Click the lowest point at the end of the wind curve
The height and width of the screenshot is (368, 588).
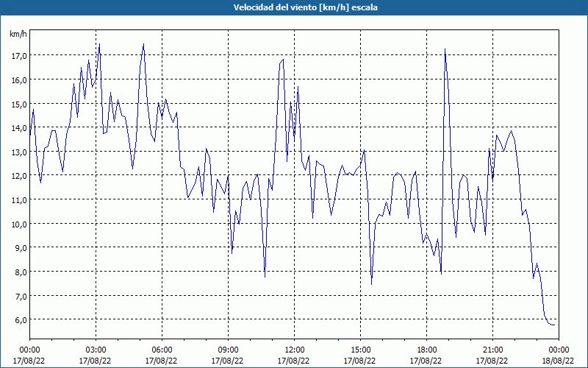point(554,325)
